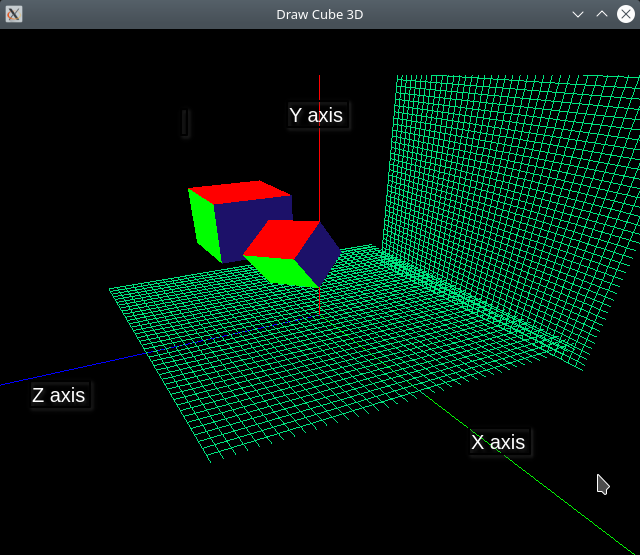The width and height of the screenshot is (640, 555).
Task: Click the "Y axis" label
Action: [318, 115]
